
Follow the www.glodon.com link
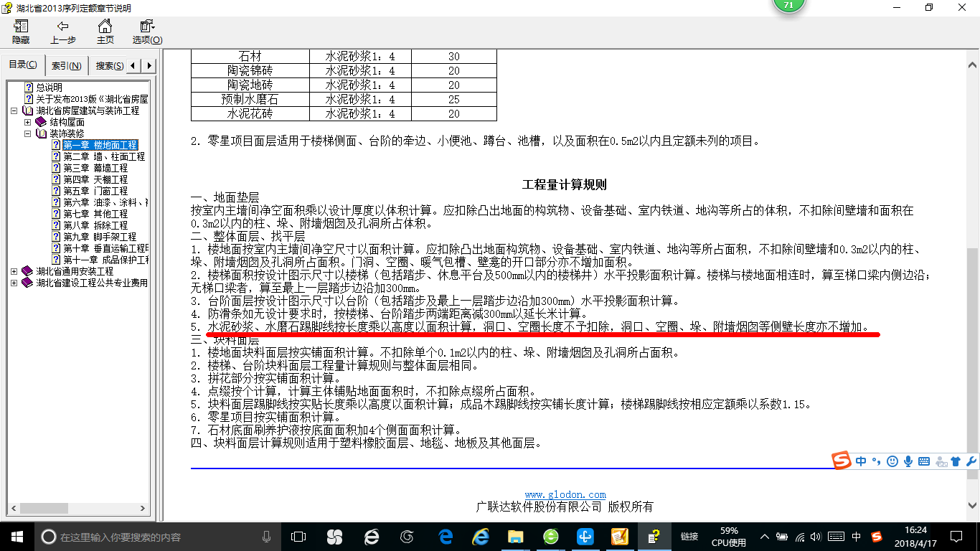[565, 494]
